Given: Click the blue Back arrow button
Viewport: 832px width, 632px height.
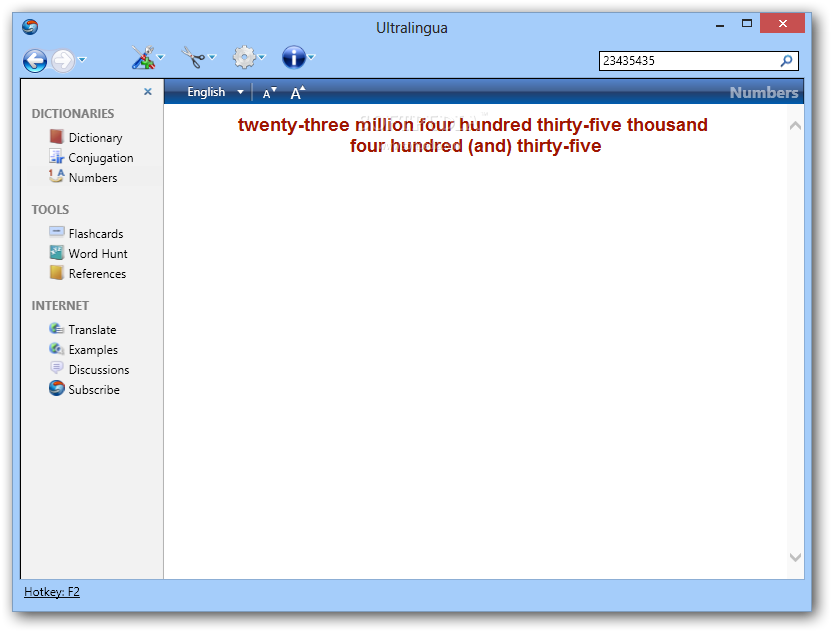Looking at the screenshot, I should 35,60.
